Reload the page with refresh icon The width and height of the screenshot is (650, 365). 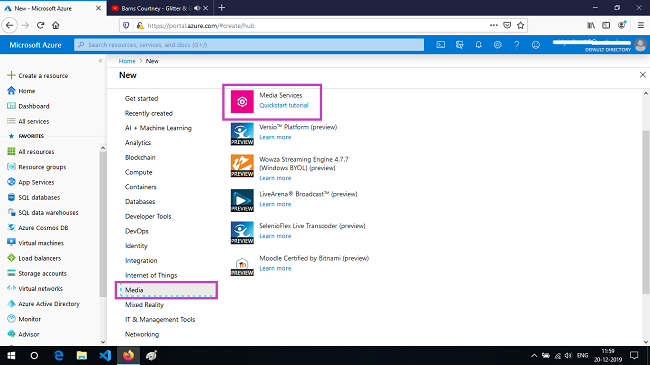pyautogui.click(x=40, y=25)
